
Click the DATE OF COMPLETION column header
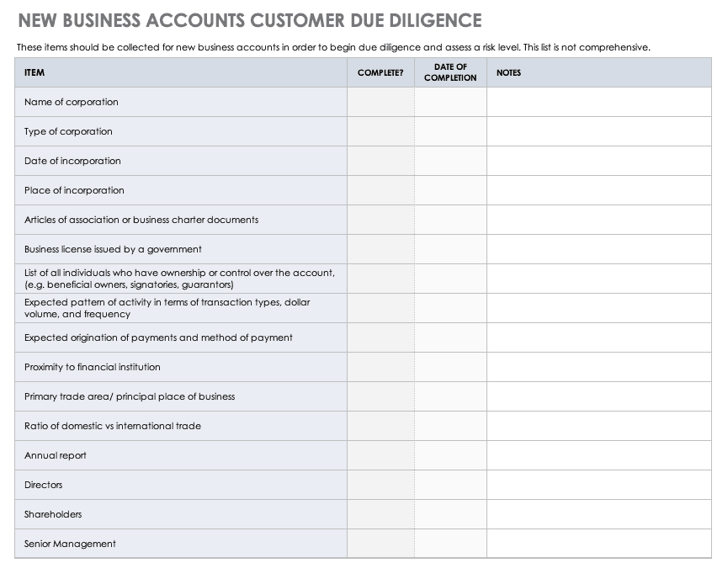tap(450, 72)
